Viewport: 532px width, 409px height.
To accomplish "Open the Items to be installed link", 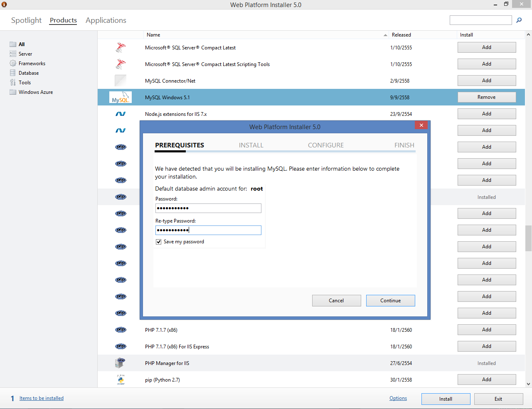I will [x=42, y=398].
